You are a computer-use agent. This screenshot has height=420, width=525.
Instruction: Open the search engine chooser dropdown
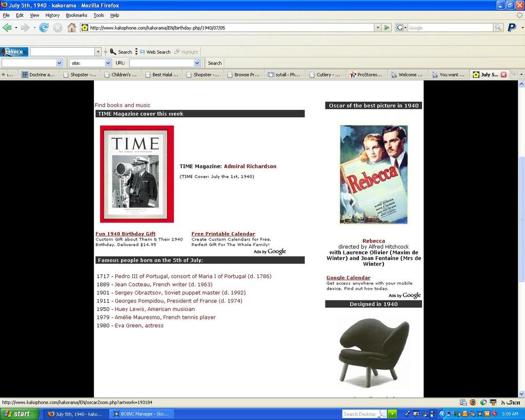pos(401,28)
